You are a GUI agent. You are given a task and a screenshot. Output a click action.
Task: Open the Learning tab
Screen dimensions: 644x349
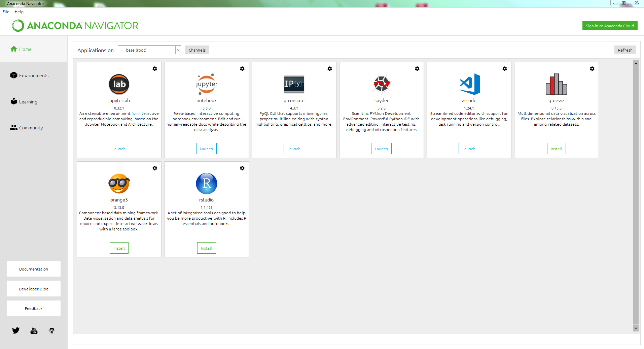[x=24, y=102]
